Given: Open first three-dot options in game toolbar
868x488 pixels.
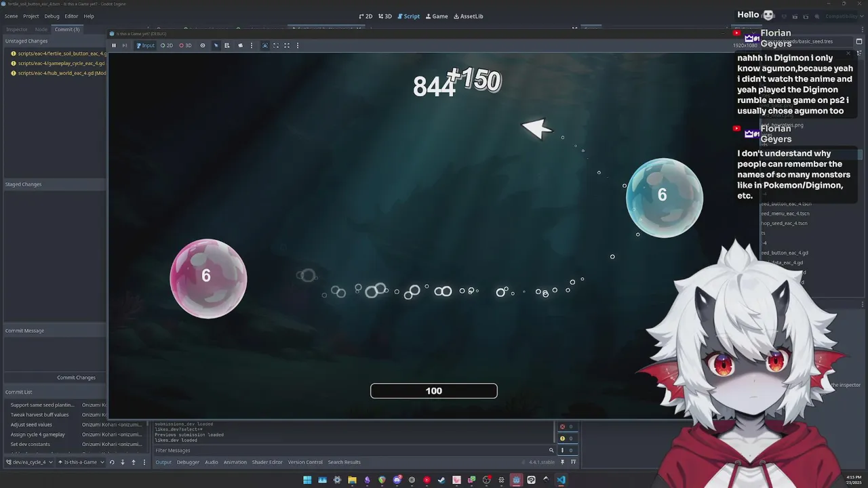Looking at the screenshot, I should tap(252, 45).
